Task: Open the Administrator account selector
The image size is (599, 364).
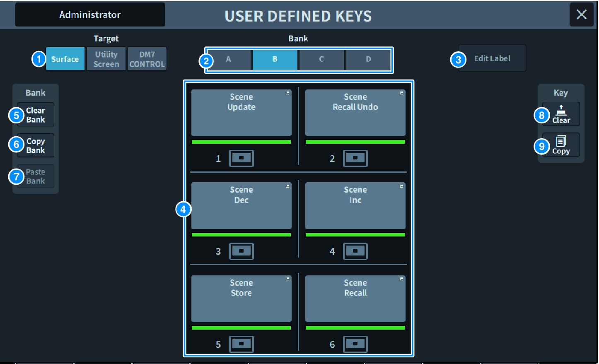Action: tap(89, 14)
